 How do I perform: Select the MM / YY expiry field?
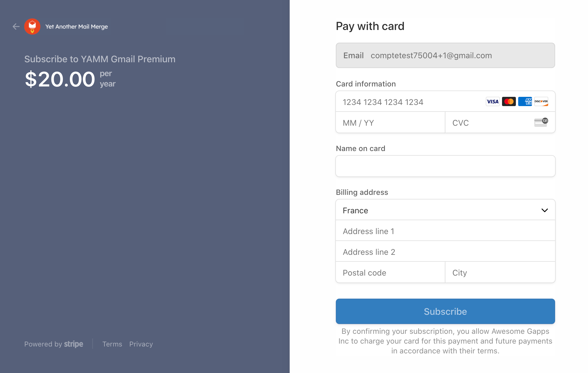pos(390,123)
